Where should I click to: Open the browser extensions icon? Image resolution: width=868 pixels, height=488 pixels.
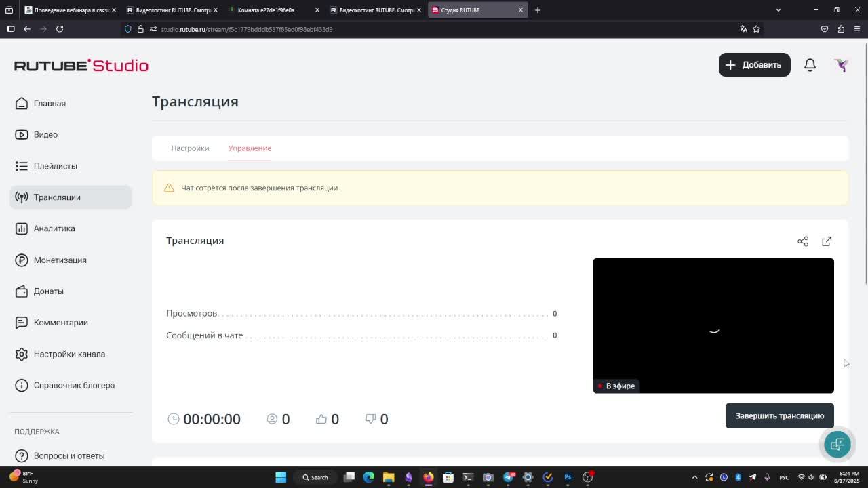click(841, 28)
